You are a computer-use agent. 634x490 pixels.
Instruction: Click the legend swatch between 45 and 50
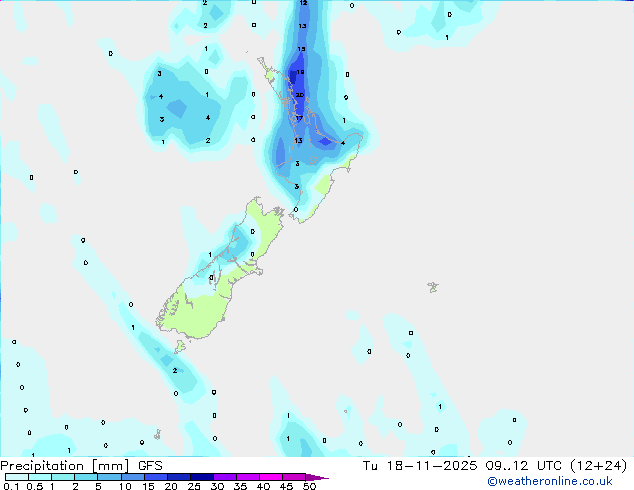pos(294,477)
